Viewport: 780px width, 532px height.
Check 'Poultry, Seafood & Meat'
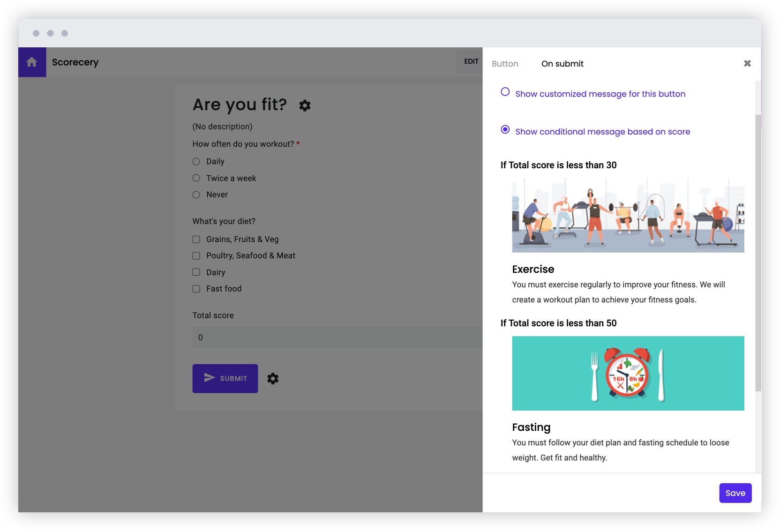(196, 255)
